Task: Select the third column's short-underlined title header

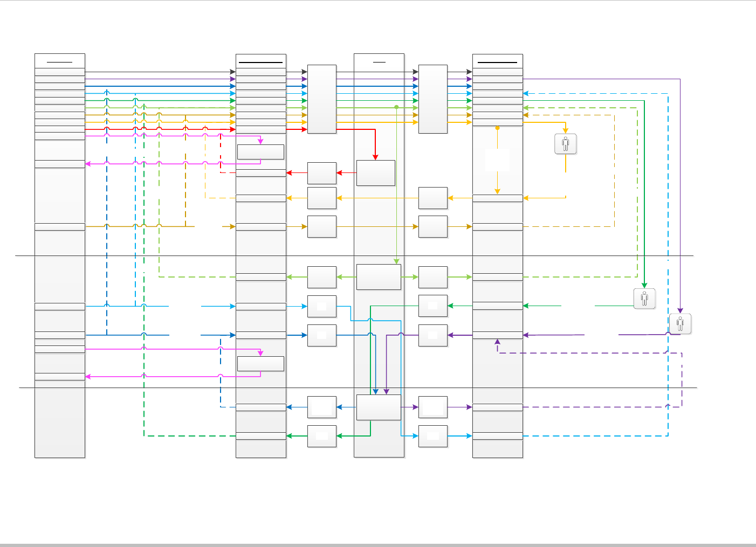Action: pos(379,61)
